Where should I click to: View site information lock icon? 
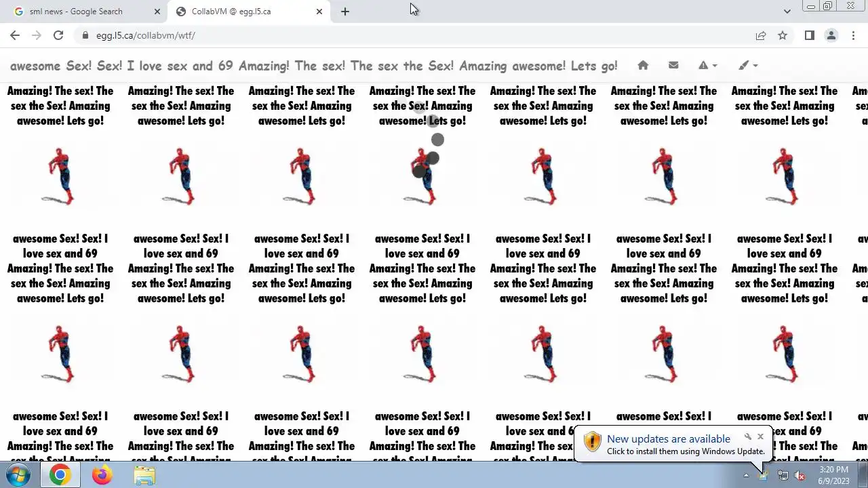point(85,35)
